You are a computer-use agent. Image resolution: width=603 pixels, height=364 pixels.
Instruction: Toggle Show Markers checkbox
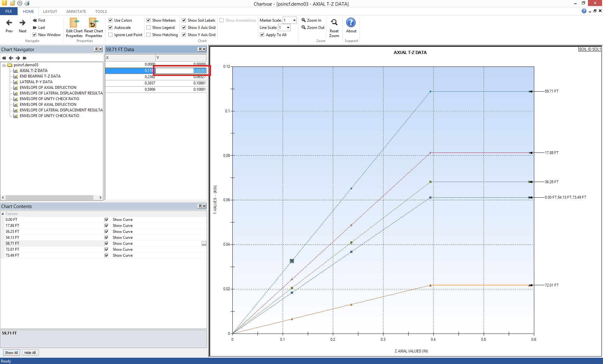tap(149, 20)
